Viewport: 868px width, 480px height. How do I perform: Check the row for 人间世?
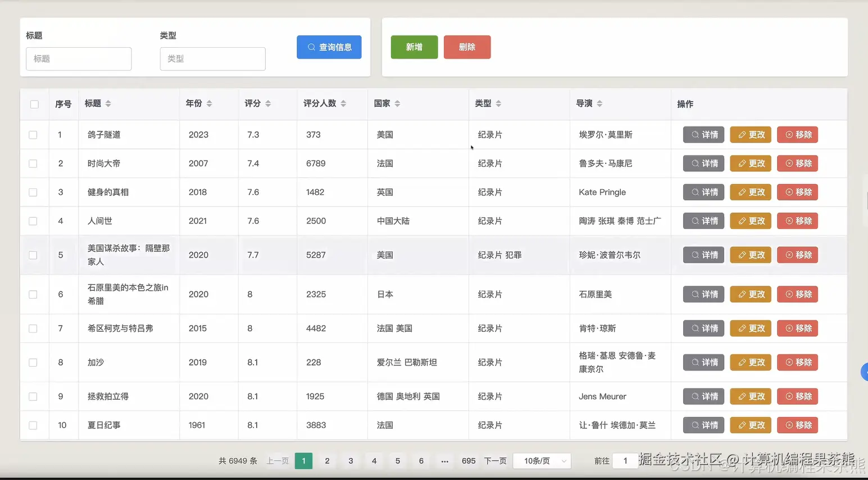coord(33,221)
